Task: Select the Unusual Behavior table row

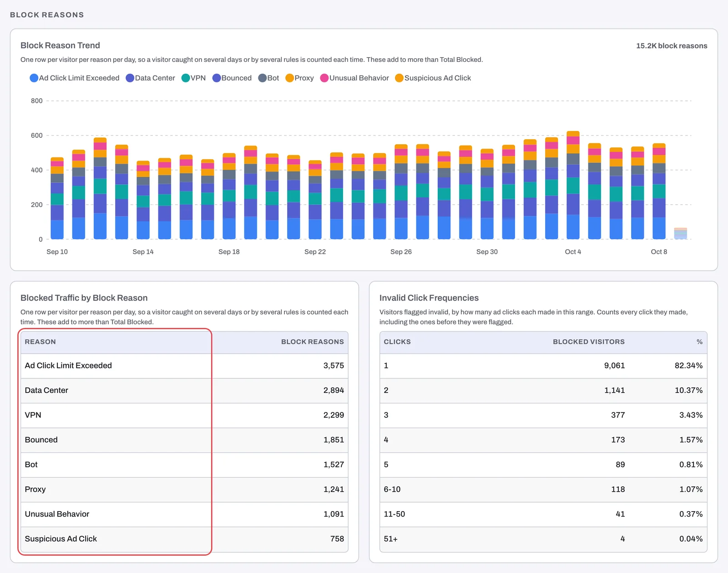Action: 184,514
